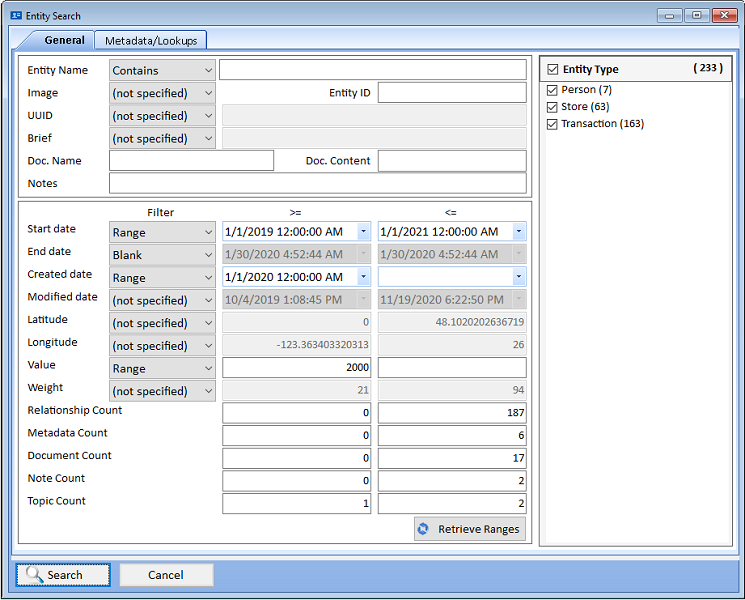Screen dimensions: 745x600
Task: Open the End date Blank dropdown
Action: point(162,255)
